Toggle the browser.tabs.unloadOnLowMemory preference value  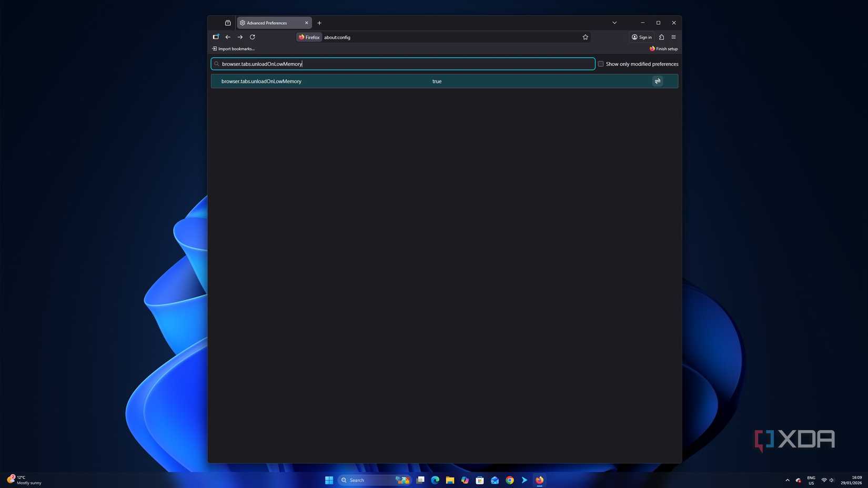657,81
